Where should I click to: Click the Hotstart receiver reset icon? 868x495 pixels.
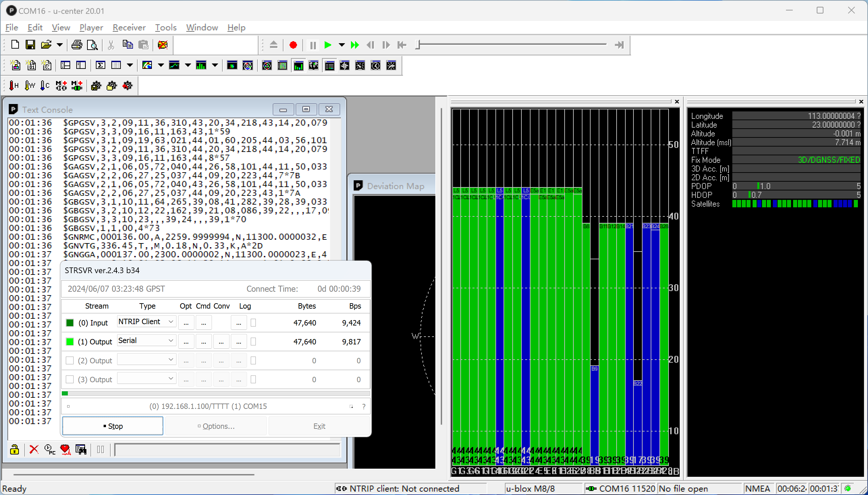[13, 86]
